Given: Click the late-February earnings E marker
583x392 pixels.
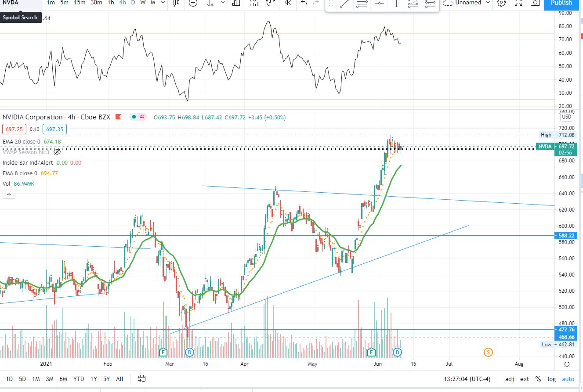Looking at the screenshot, I should pyautogui.click(x=163, y=352).
